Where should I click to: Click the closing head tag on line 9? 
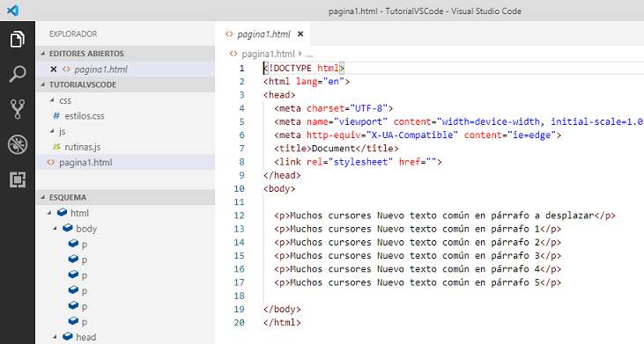[282, 175]
